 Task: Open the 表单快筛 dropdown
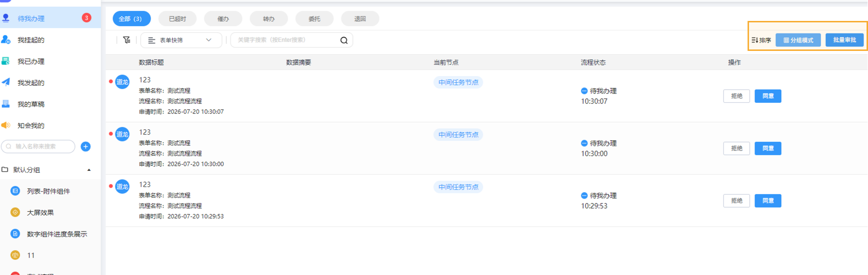point(181,40)
